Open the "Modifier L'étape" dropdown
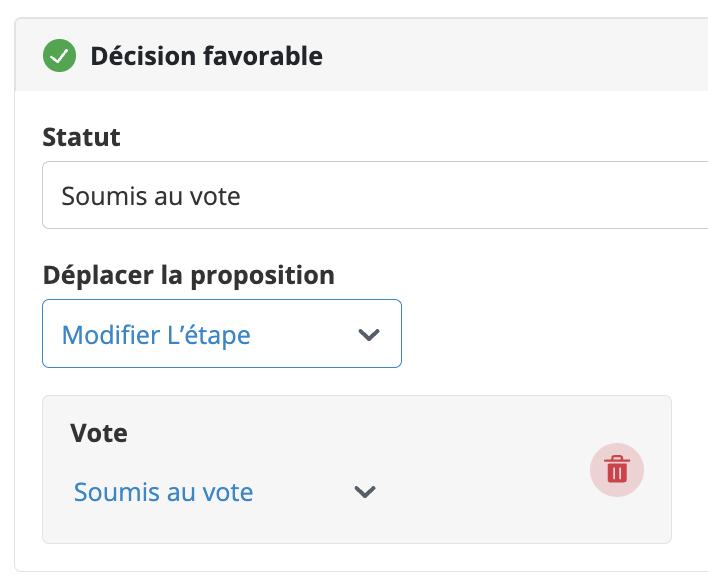 [222, 334]
